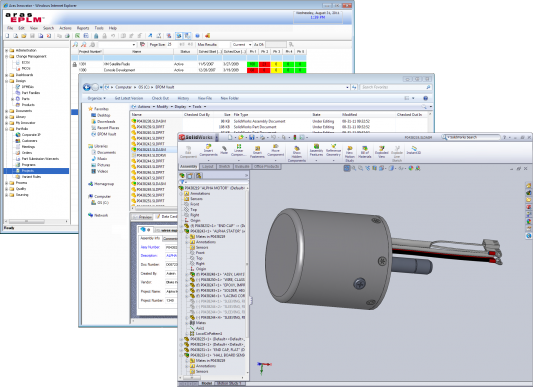Select the Mate tool in SolidWorks ribbon

(x=224, y=149)
